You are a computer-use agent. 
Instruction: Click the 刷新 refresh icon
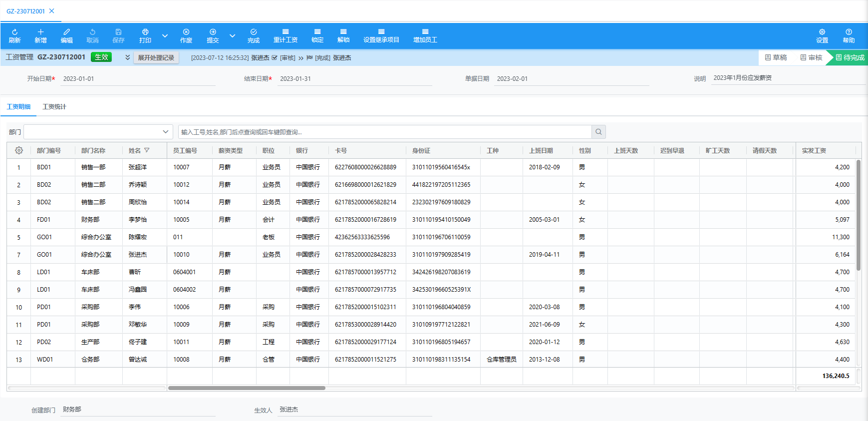coord(14,32)
